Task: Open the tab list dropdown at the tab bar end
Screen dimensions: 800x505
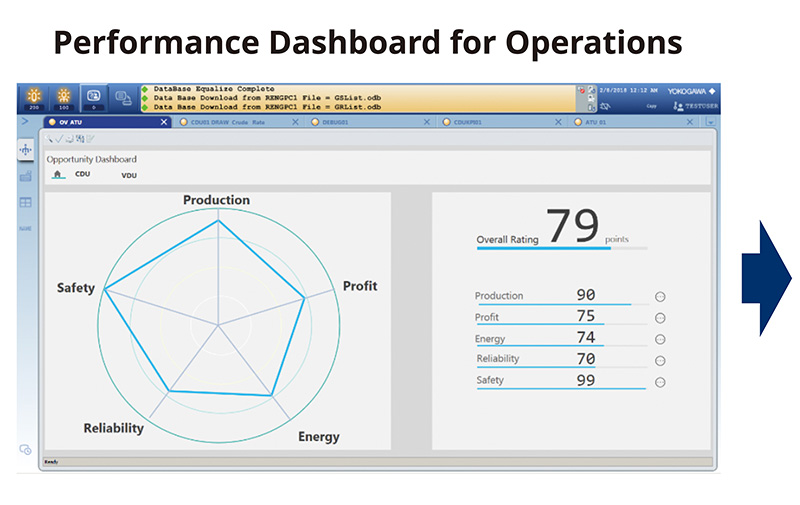Action: point(710,122)
